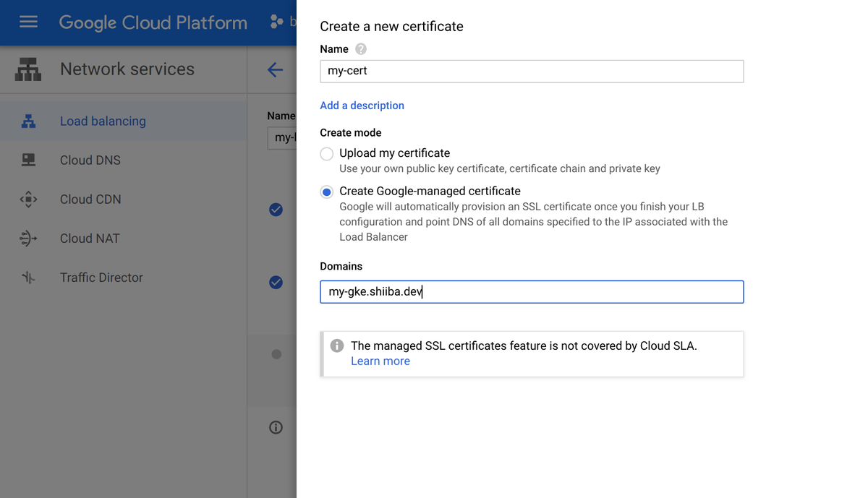Click the Learn more link
This screenshot has height=498, width=868.
pos(380,361)
